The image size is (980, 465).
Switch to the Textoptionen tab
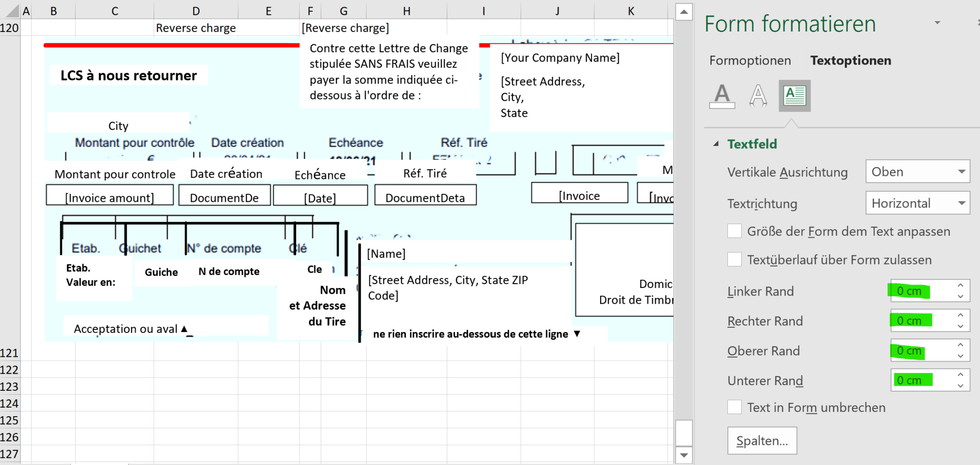(850, 60)
